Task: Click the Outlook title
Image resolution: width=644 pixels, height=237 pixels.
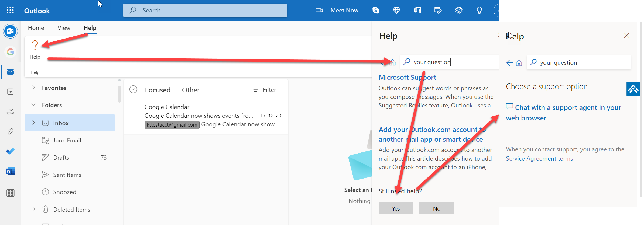Action: pos(37,11)
